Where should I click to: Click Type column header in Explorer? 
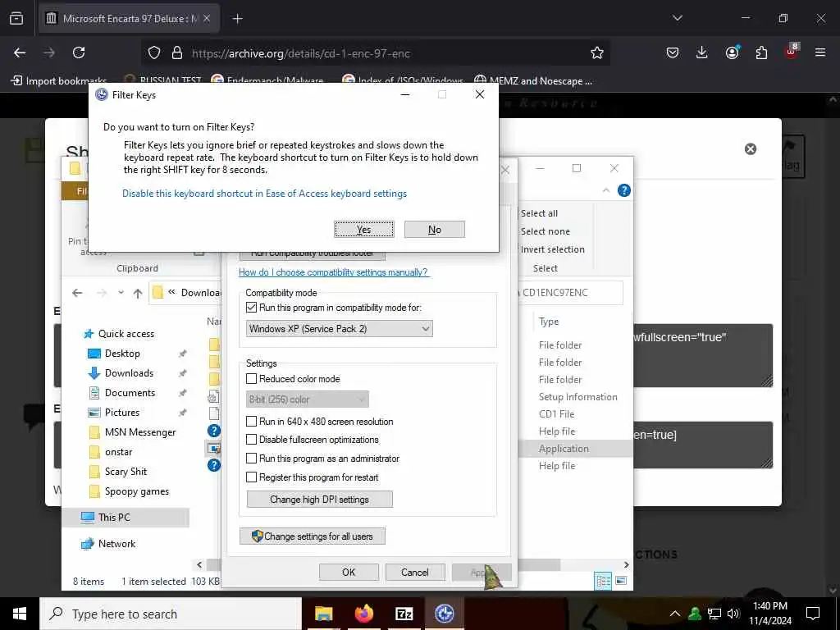(x=549, y=322)
